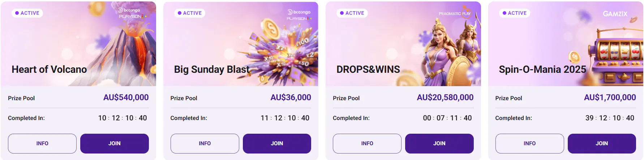Screen dimensions: 644x160
Task: Join the Spin-O-Mania 2025 tournament
Action: (x=602, y=143)
